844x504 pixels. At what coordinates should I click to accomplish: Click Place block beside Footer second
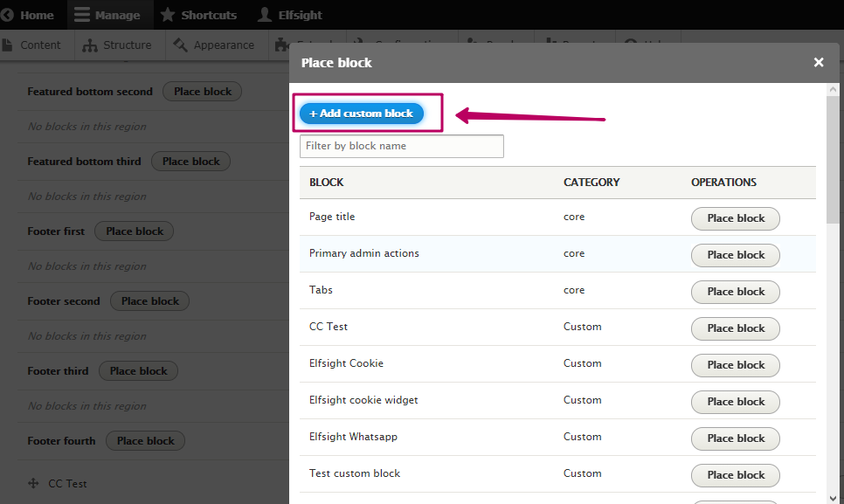[149, 301]
